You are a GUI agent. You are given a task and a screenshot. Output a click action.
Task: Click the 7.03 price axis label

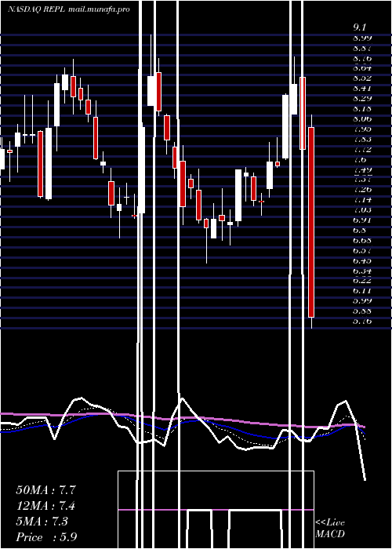362,209
